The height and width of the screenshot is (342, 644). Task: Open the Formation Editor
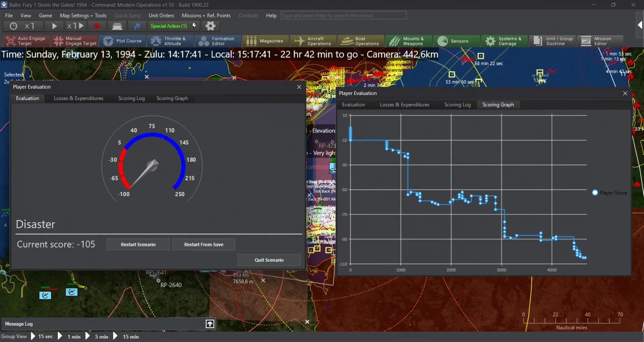point(218,41)
